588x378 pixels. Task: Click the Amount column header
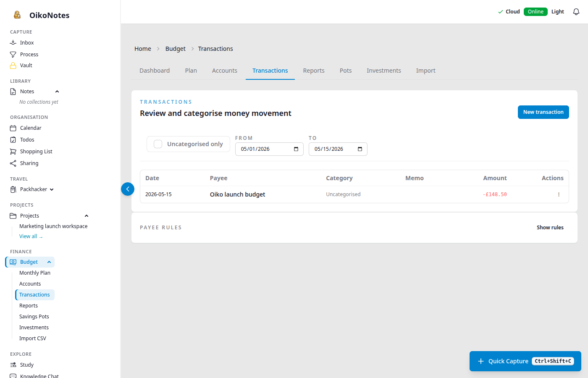(495, 178)
